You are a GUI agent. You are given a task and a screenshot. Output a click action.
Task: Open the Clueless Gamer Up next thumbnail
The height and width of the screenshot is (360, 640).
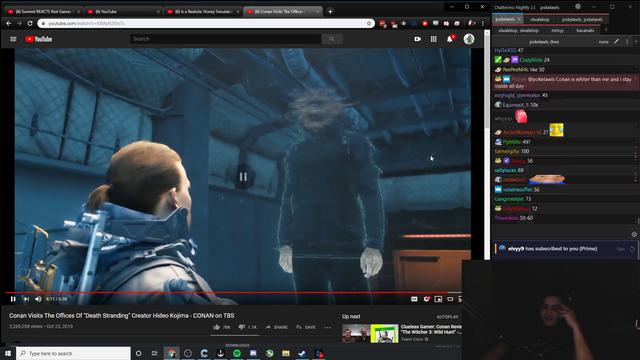click(x=370, y=333)
